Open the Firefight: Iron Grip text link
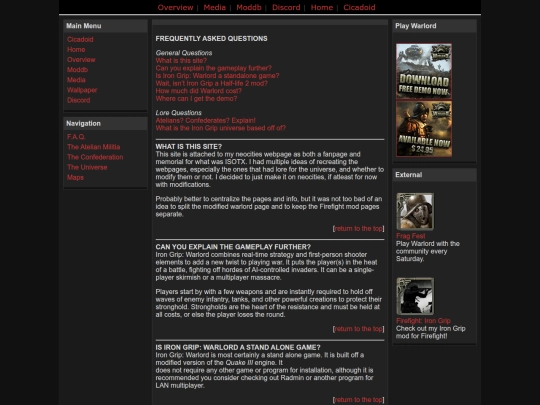Image resolution: width=540 pixels, height=405 pixels. 423,321
